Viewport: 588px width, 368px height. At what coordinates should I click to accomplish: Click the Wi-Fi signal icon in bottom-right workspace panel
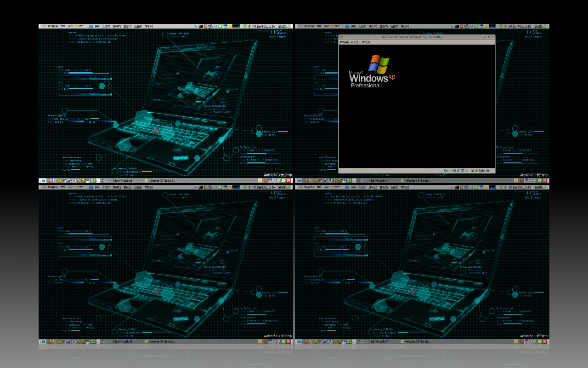click(500, 187)
